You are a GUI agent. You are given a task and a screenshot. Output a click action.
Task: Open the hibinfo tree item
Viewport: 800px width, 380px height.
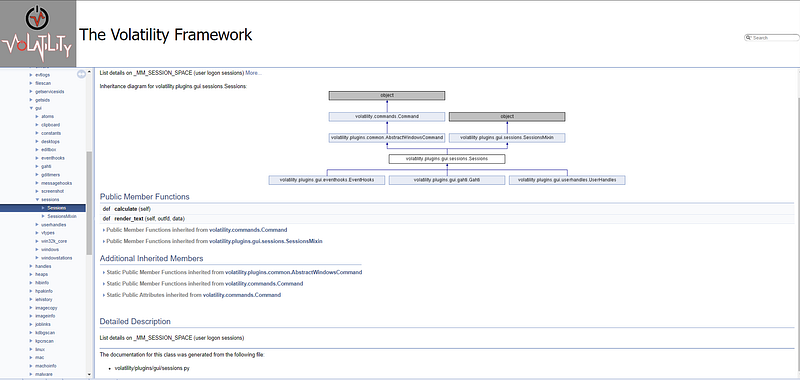[x=43, y=283]
